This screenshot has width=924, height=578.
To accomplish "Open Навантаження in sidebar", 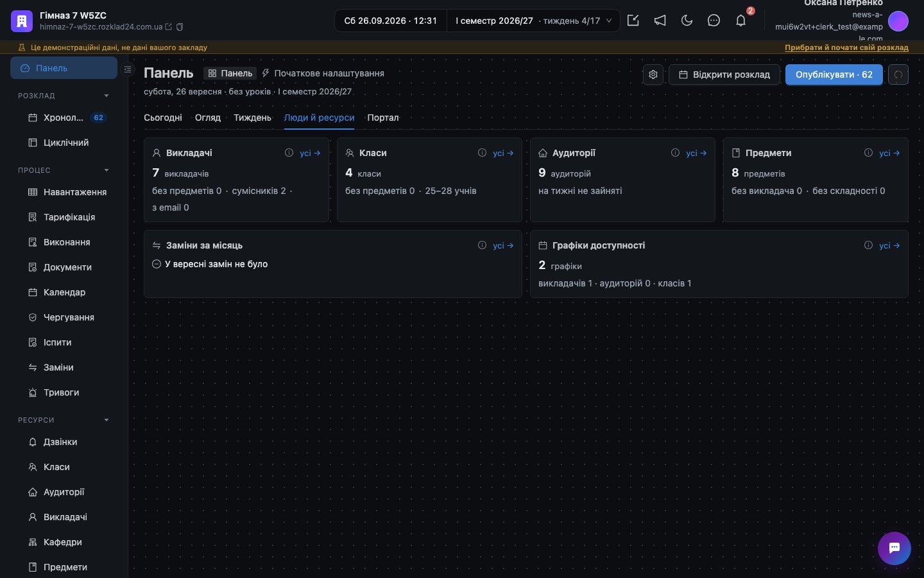I will point(64,192).
